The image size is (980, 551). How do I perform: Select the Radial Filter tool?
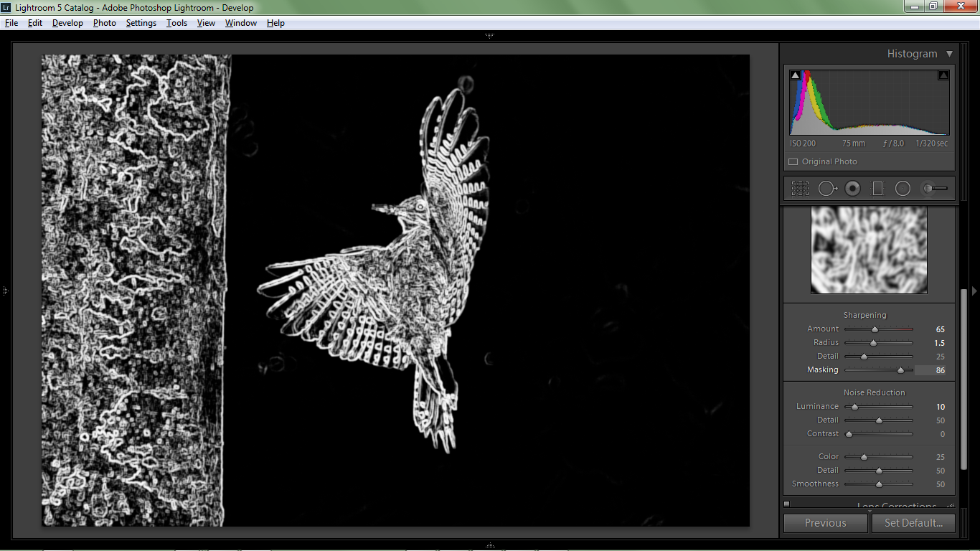click(x=903, y=189)
